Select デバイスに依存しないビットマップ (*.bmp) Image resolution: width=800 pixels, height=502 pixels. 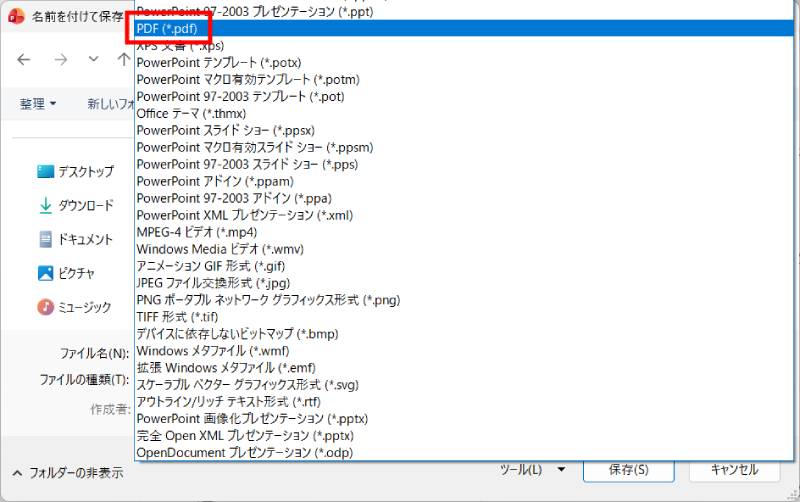pos(464,334)
